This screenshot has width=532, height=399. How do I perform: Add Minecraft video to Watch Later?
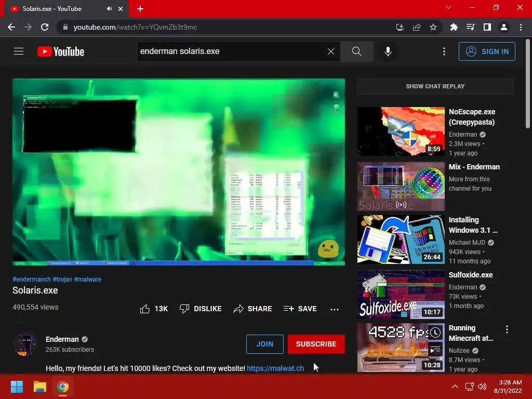(435, 332)
